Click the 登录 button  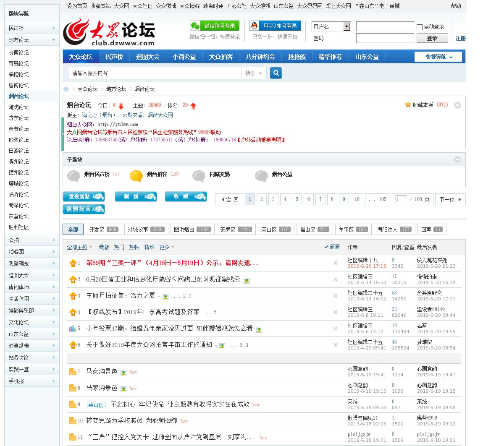[432, 38]
